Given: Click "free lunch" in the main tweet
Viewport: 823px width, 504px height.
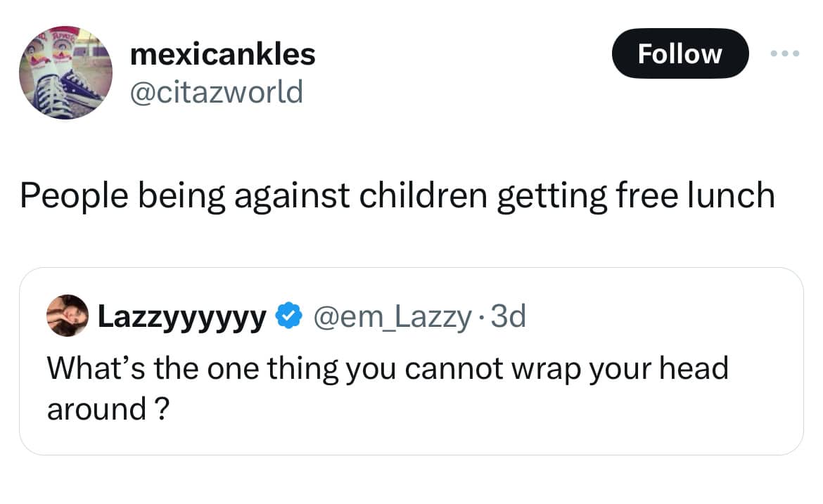Looking at the screenshot, I should (695, 195).
